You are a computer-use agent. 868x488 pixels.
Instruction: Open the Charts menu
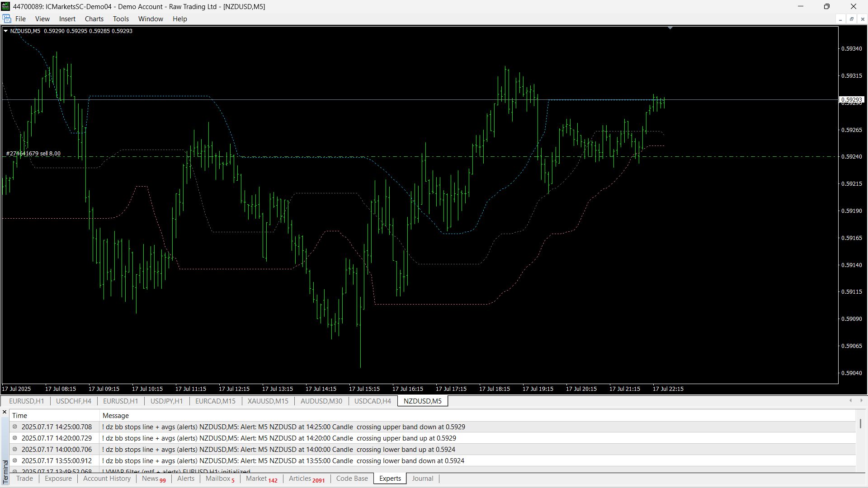click(94, 19)
